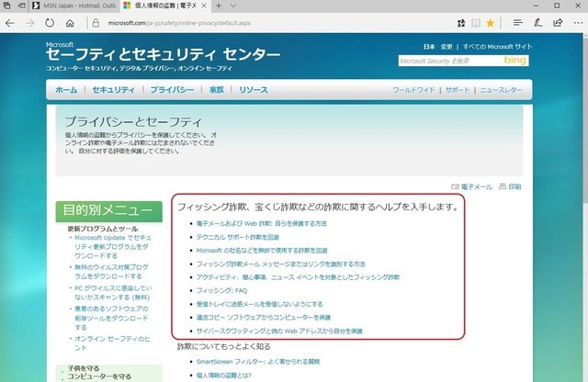Open テクニカル サポート詐欺を回避 link
Screen dimensions: 588x382
click(x=238, y=237)
